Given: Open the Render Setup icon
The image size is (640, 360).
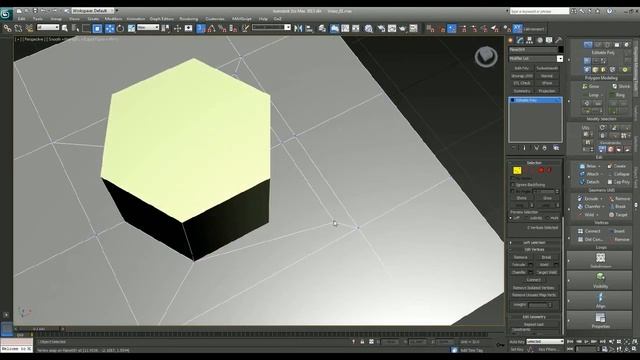Looking at the screenshot, I should [381, 28].
